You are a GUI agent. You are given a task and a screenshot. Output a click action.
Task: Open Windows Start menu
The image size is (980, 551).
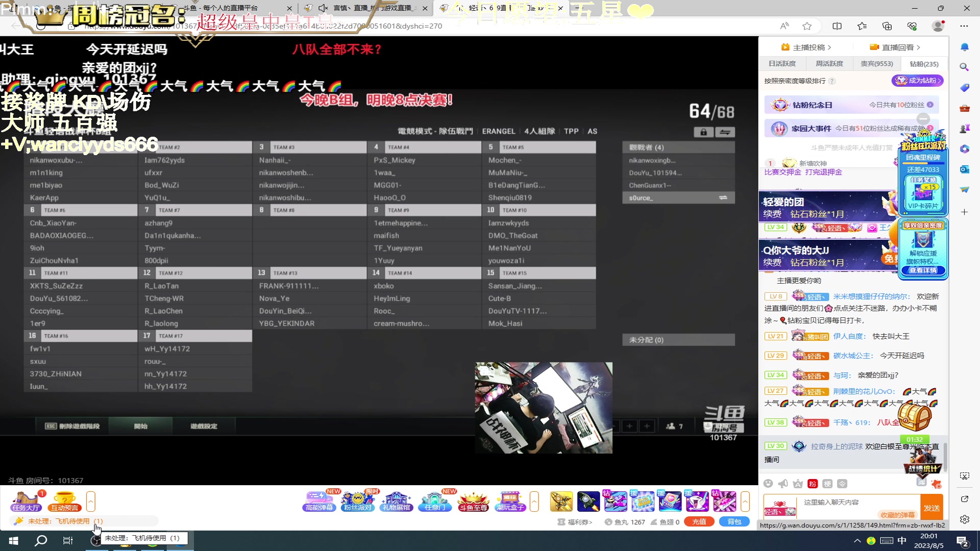14,540
